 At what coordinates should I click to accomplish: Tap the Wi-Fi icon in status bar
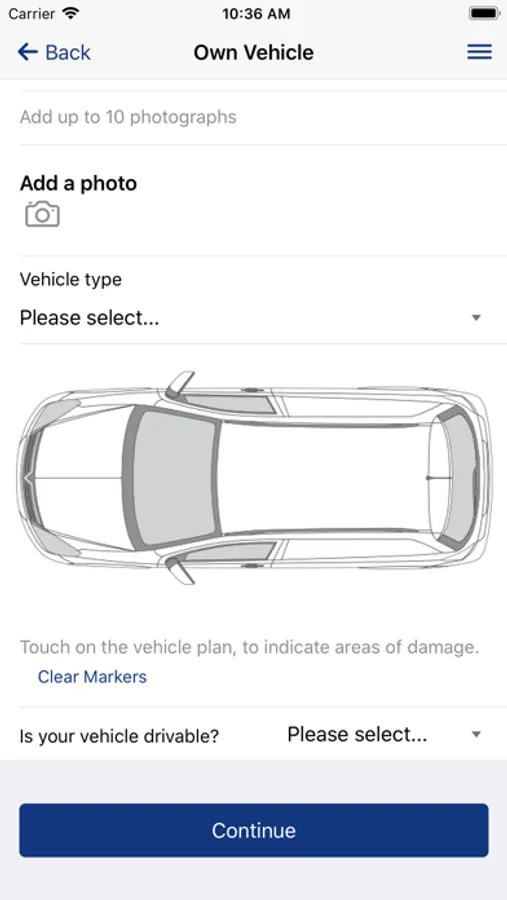pyautogui.click(x=71, y=13)
